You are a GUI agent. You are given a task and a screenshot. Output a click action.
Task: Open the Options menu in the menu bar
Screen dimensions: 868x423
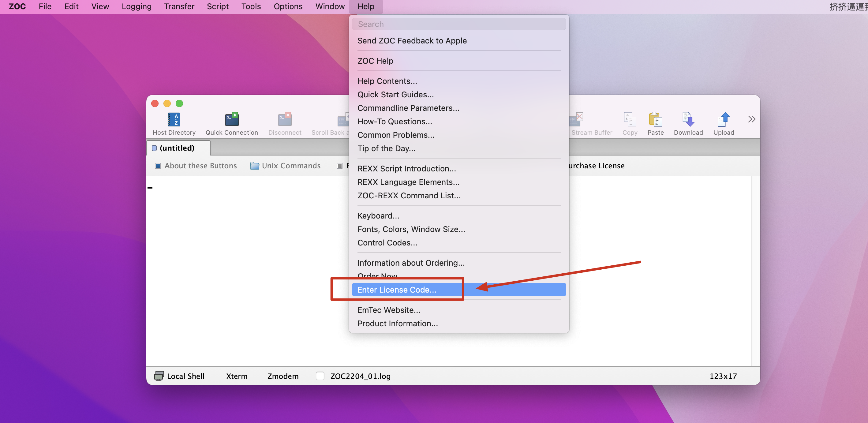[288, 6]
